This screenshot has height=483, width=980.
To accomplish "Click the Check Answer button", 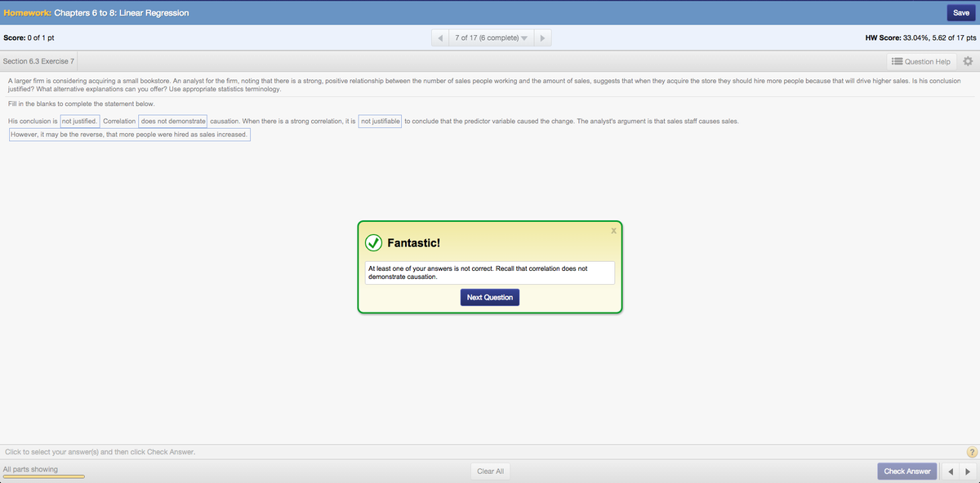I will [906, 472].
